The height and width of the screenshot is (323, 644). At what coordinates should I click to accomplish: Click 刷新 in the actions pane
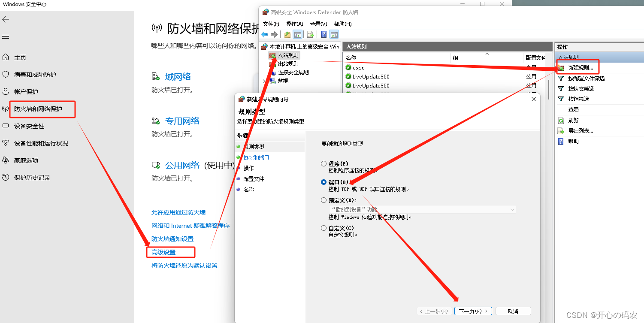[x=573, y=120]
